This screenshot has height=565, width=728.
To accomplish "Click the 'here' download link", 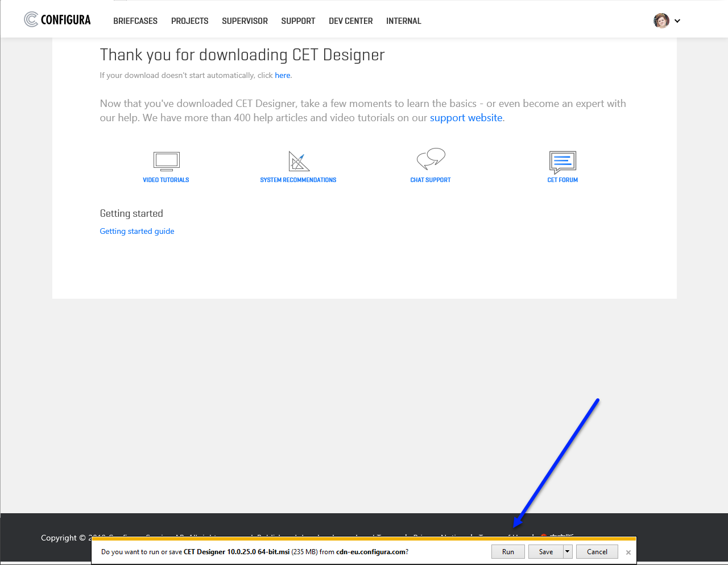I will pyautogui.click(x=282, y=75).
